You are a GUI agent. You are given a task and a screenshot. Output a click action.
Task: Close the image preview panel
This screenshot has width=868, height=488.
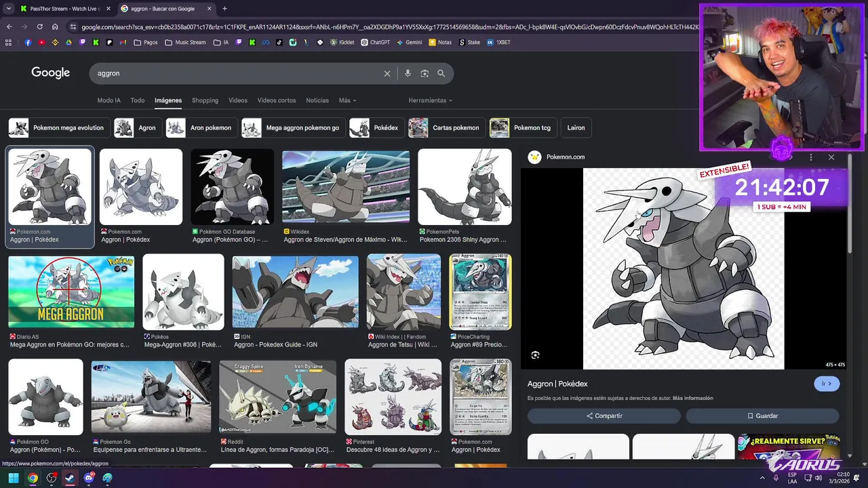point(831,157)
